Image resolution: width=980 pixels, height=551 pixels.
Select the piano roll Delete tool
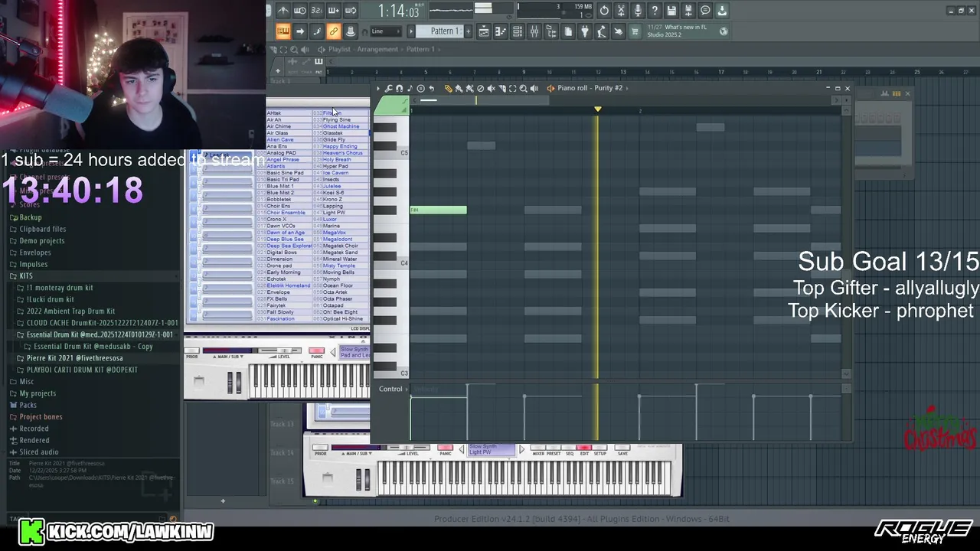[x=480, y=89]
